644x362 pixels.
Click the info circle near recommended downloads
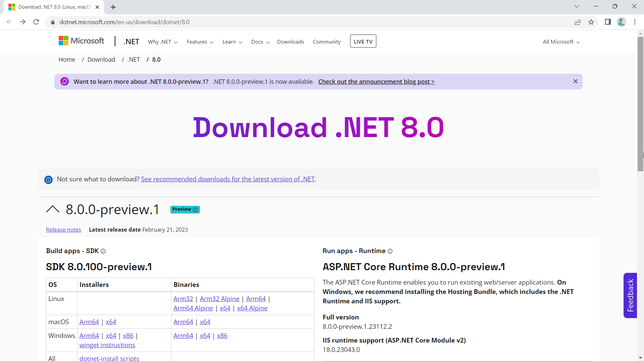point(48,179)
